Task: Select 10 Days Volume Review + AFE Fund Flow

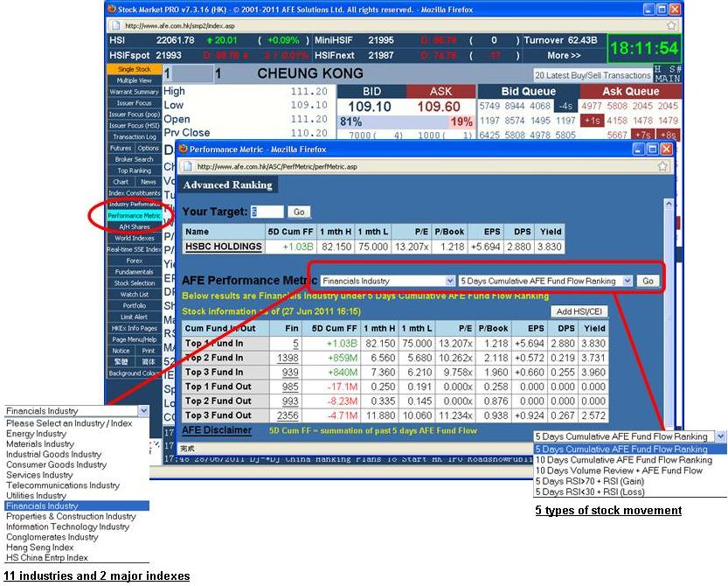Action: coord(630,471)
